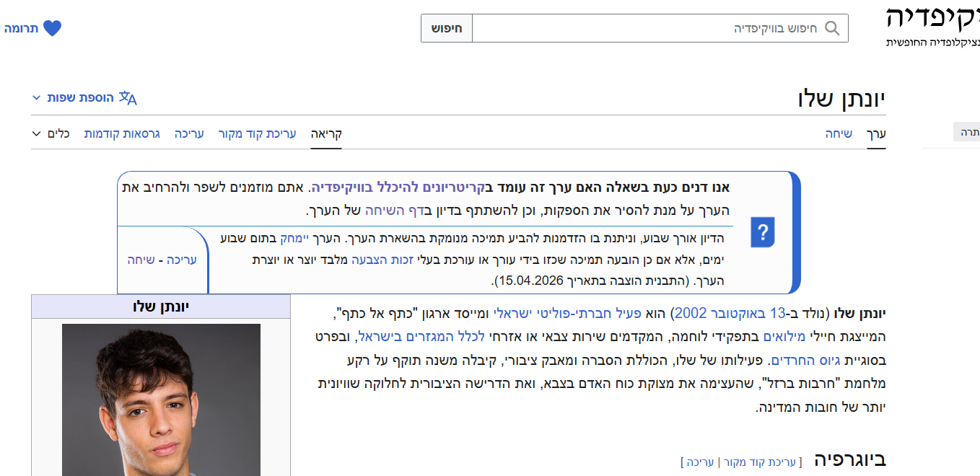This screenshot has height=476, width=980.
Task: Select the עריכה edit tab
Action: (189, 133)
